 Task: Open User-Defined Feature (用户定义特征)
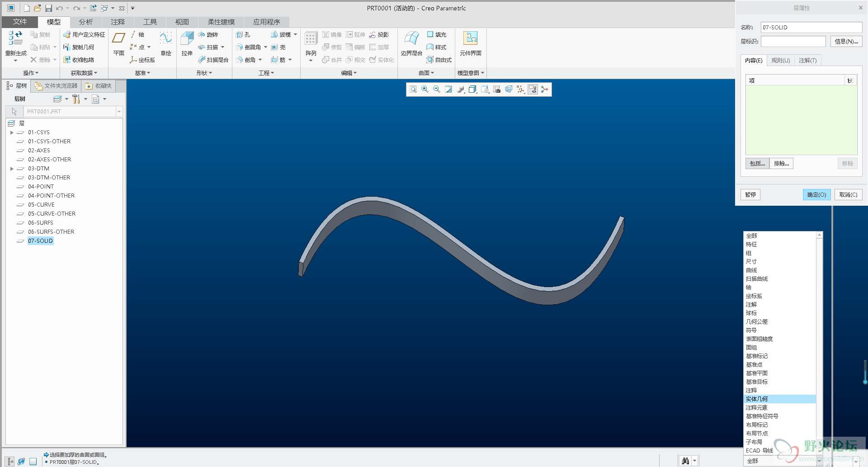click(x=85, y=35)
